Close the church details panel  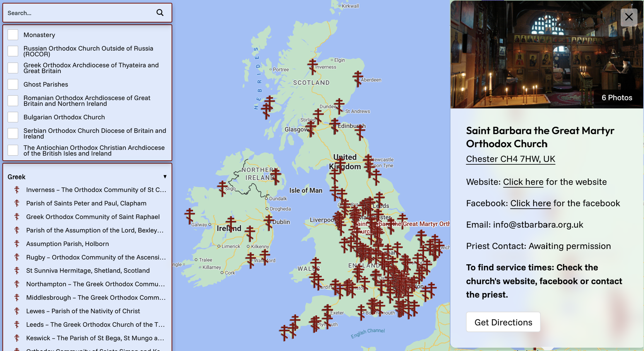tap(629, 17)
